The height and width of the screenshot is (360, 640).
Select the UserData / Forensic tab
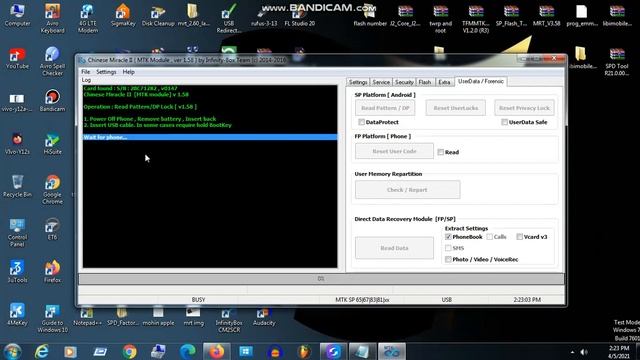pos(481,81)
